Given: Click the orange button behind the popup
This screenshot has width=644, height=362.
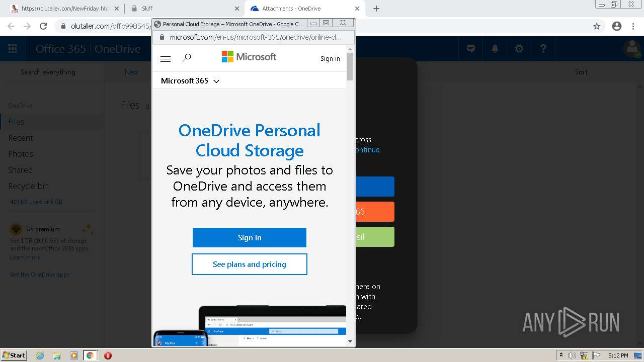Looking at the screenshot, I should 375,212.
